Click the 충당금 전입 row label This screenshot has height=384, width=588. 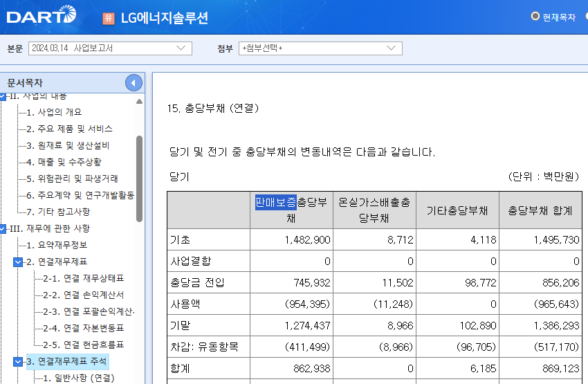pyautogui.click(x=198, y=282)
